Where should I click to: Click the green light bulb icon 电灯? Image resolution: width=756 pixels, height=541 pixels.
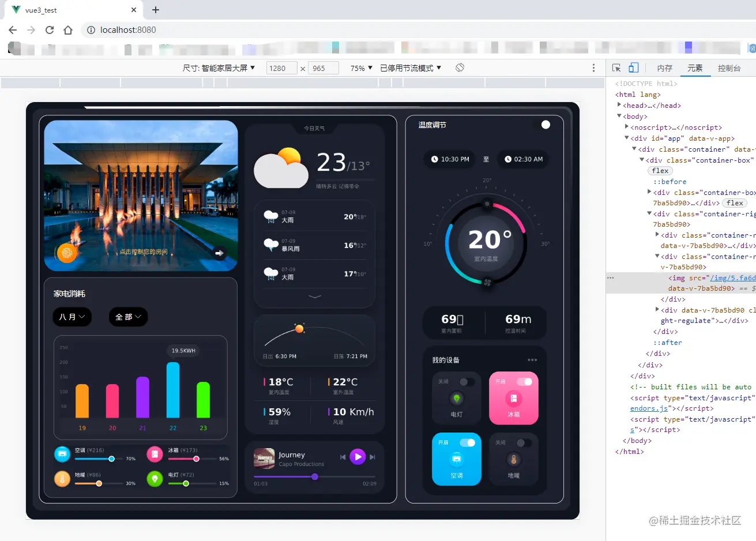[x=155, y=479]
